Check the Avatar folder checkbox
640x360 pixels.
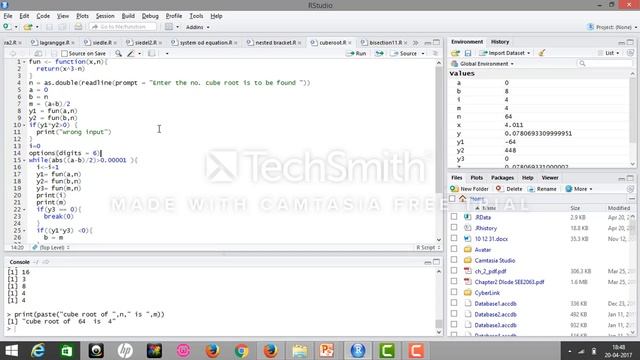click(454, 249)
